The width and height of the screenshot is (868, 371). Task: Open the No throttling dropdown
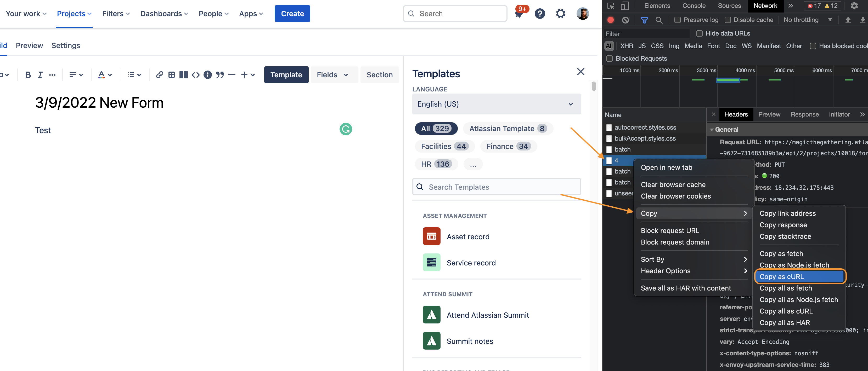[807, 20]
